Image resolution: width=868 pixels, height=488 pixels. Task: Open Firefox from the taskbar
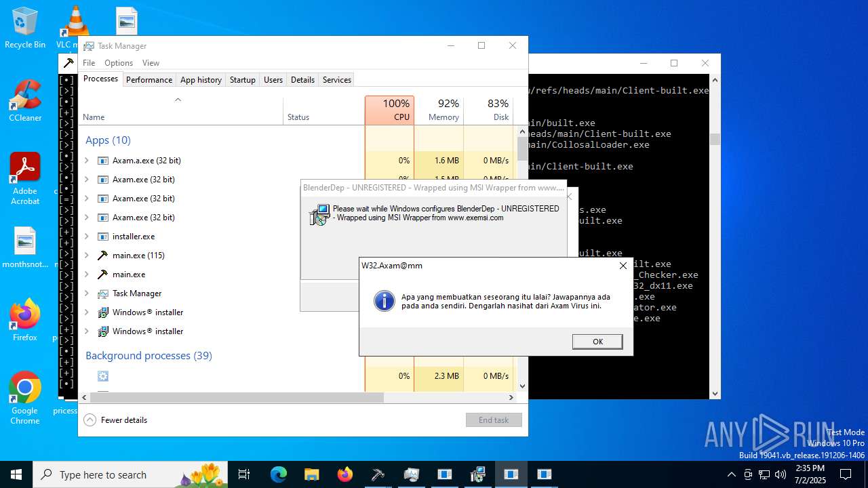click(345, 474)
